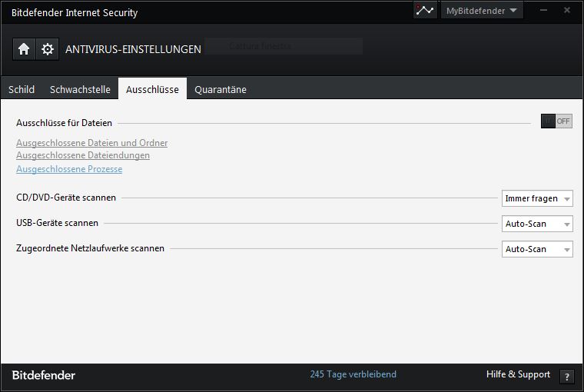Open the Quarantäne tab
This screenshot has width=584, height=392.
[x=221, y=89]
